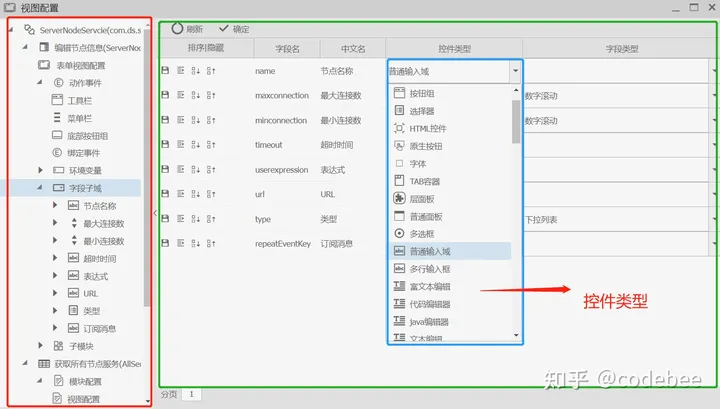
Task: Select 工具栏 in the left tree
Action: click(80, 100)
